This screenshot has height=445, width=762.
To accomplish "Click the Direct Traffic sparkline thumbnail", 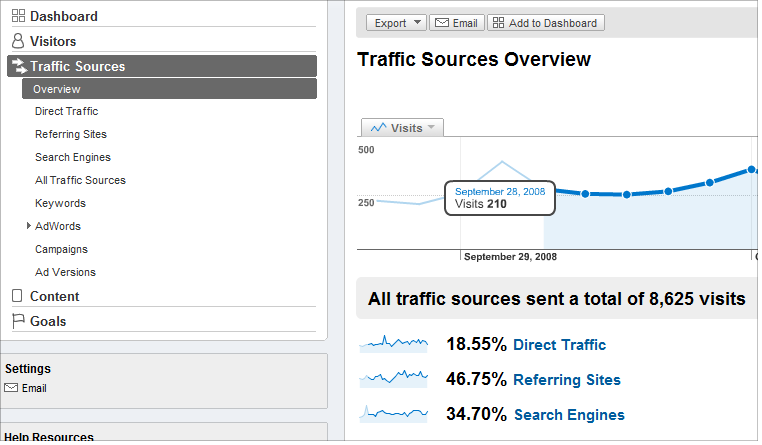I will pos(394,343).
